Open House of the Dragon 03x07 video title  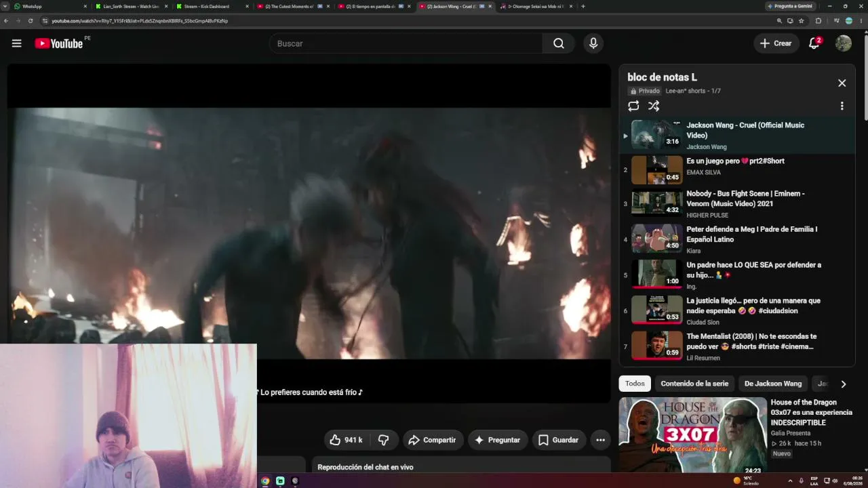(811, 412)
